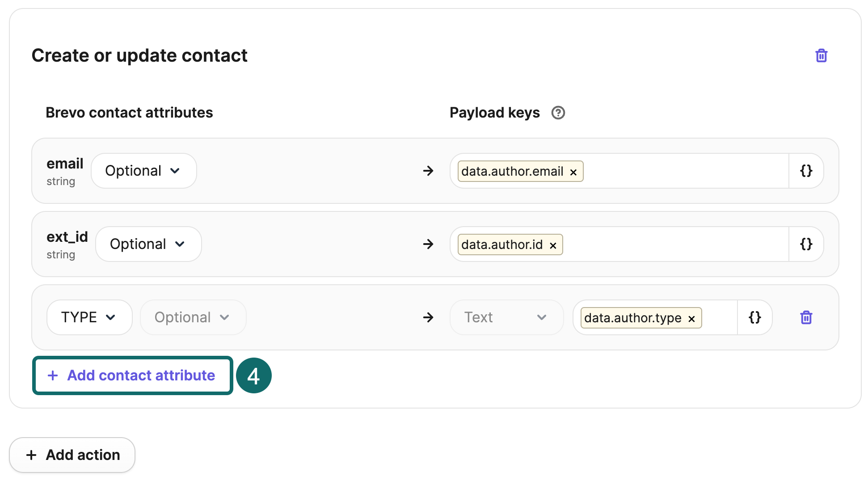Click the email attribute name
868x489 pixels.
[x=65, y=164]
